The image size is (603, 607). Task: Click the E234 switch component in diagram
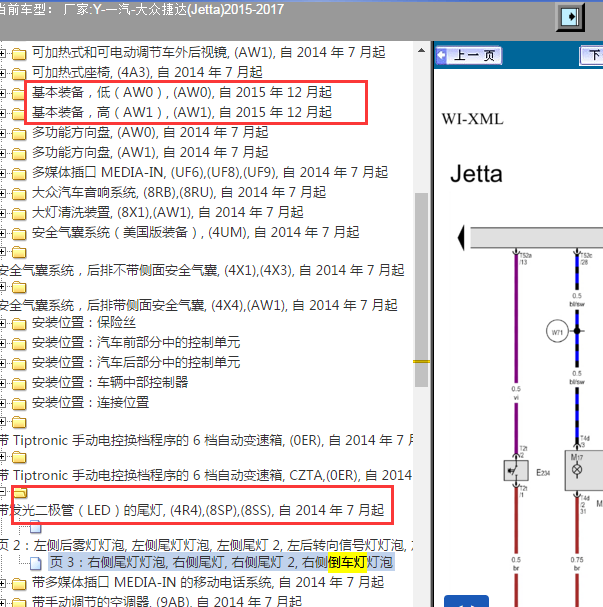pyautogui.click(x=516, y=471)
